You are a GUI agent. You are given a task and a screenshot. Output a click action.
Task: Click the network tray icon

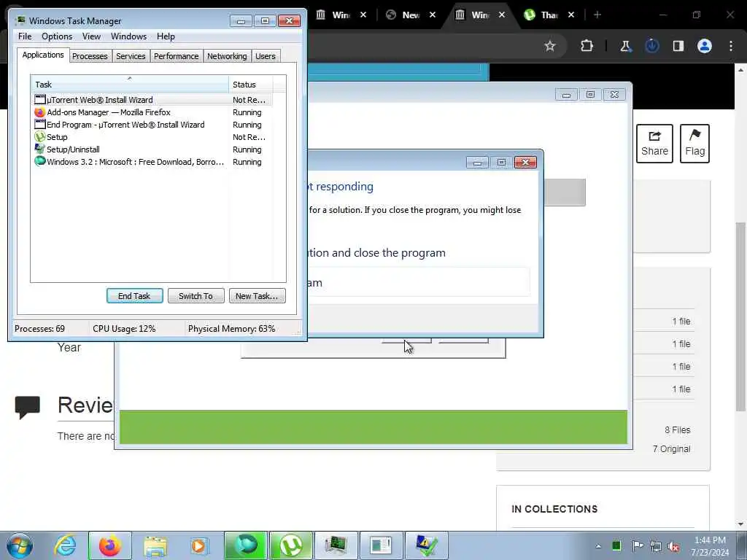click(x=656, y=546)
